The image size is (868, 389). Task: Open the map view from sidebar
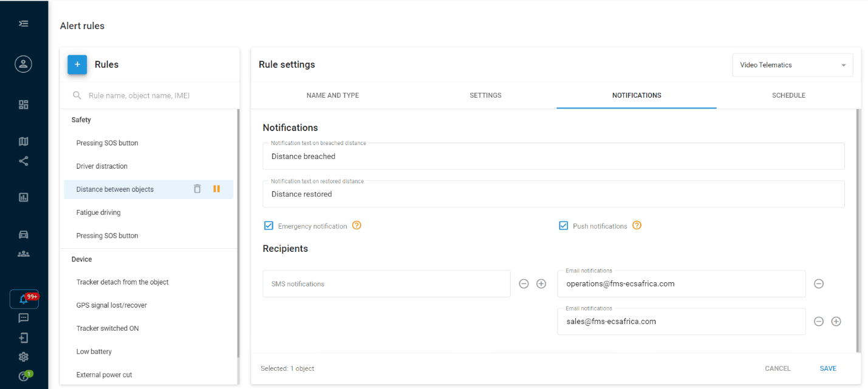(x=24, y=141)
